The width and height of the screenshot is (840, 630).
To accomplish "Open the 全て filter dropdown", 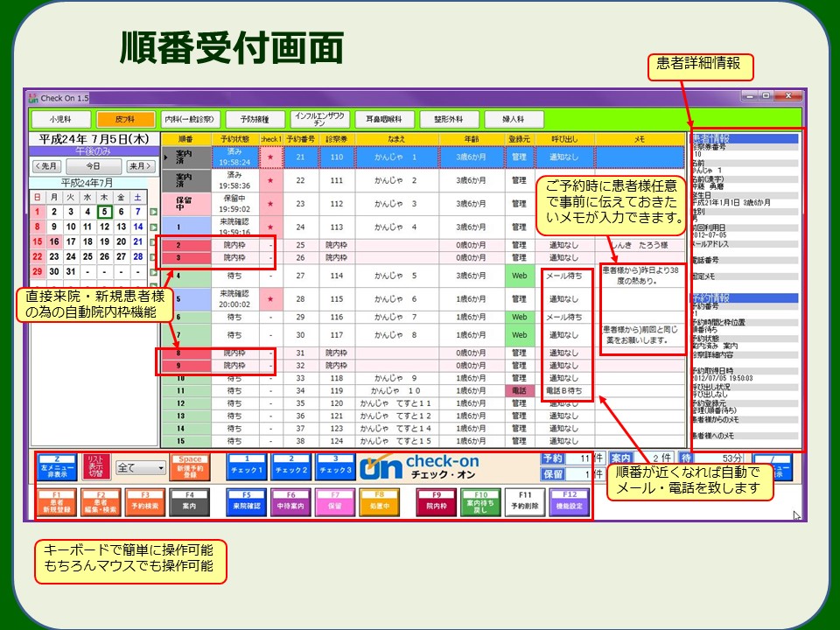I will [x=141, y=468].
